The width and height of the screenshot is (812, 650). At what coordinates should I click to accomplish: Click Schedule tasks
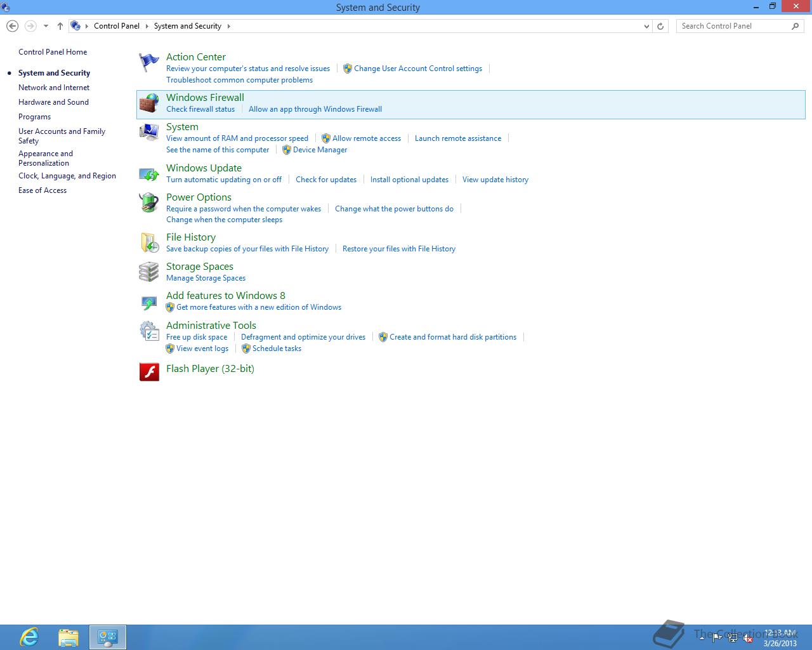277,348
